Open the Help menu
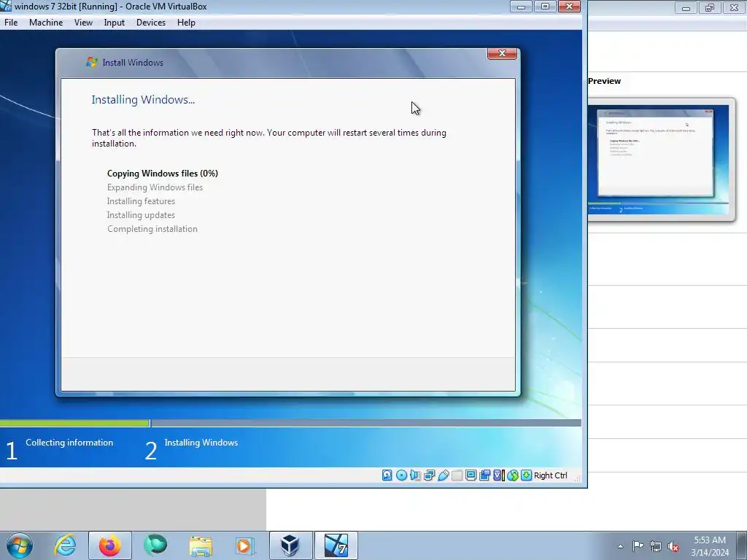Image resolution: width=747 pixels, height=560 pixels. click(x=186, y=23)
